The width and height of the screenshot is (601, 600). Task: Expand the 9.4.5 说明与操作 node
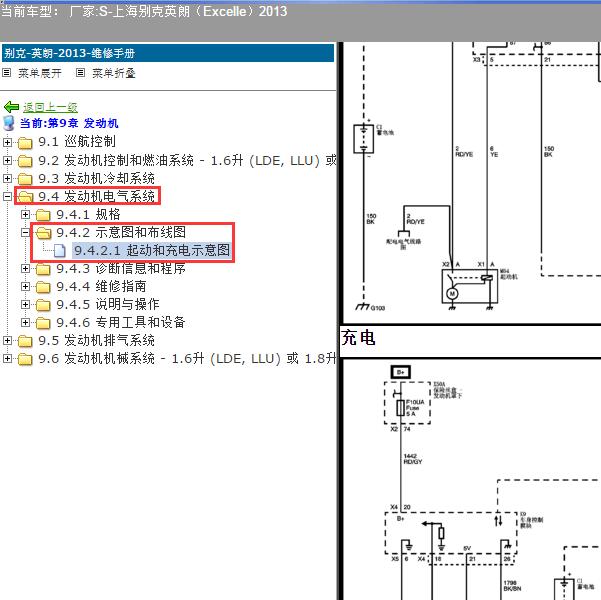[25, 304]
